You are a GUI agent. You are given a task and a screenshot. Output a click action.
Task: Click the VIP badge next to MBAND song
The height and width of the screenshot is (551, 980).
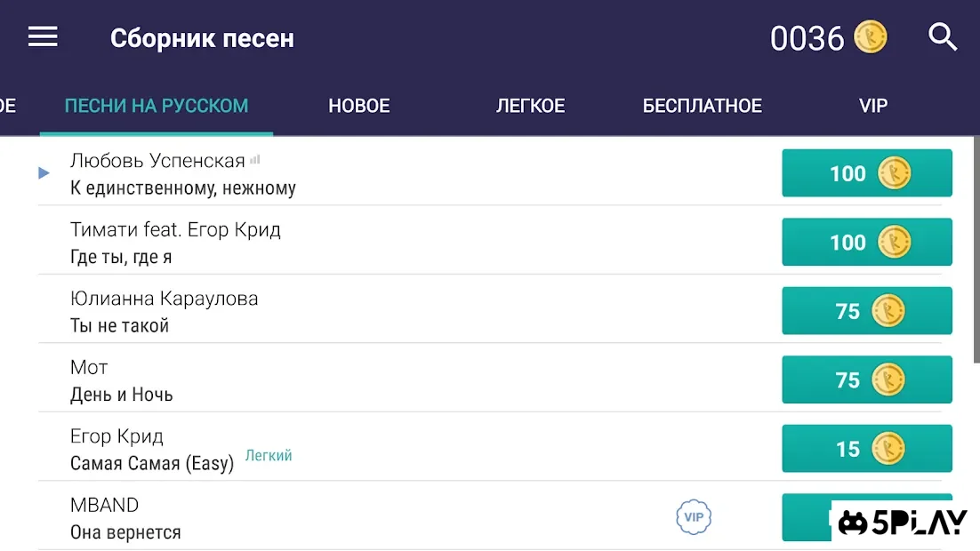coord(694,516)
